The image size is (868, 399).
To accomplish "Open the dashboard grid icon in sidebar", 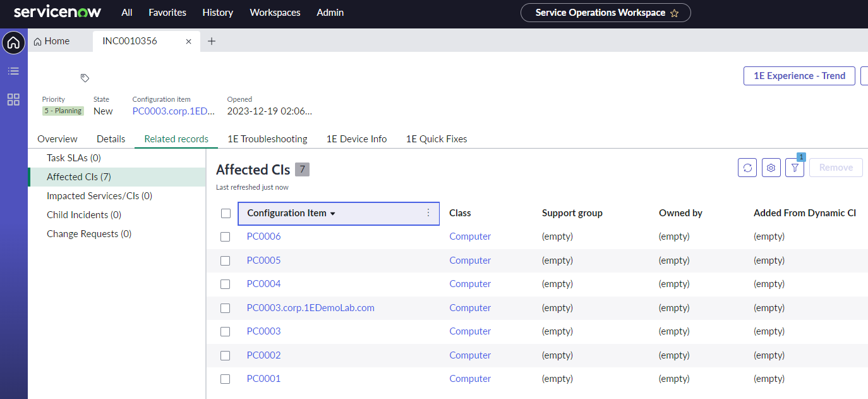I will (13, 99).
